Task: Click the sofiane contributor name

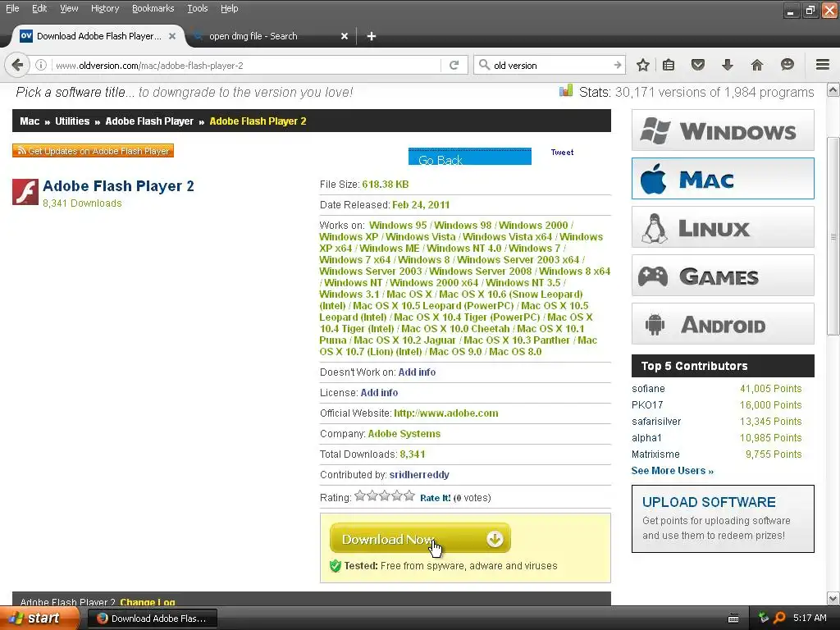Action: [x=648, y=388]
